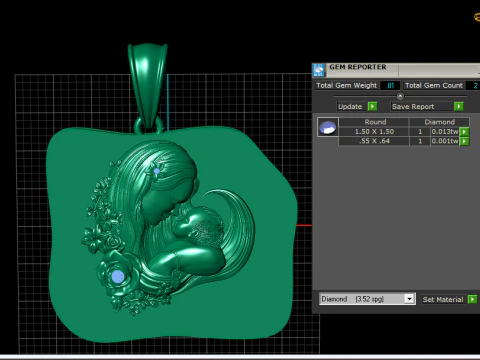Screen dimensions: 480x360
Task: Click the green arrow beside Save Report
Action: (459, 106)
